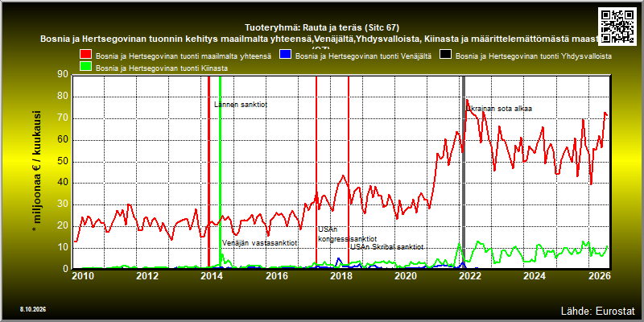Click the subtitle 'Bosnia ja Hertsegovinan tuonnin kehitys' line

coord(321,39)
